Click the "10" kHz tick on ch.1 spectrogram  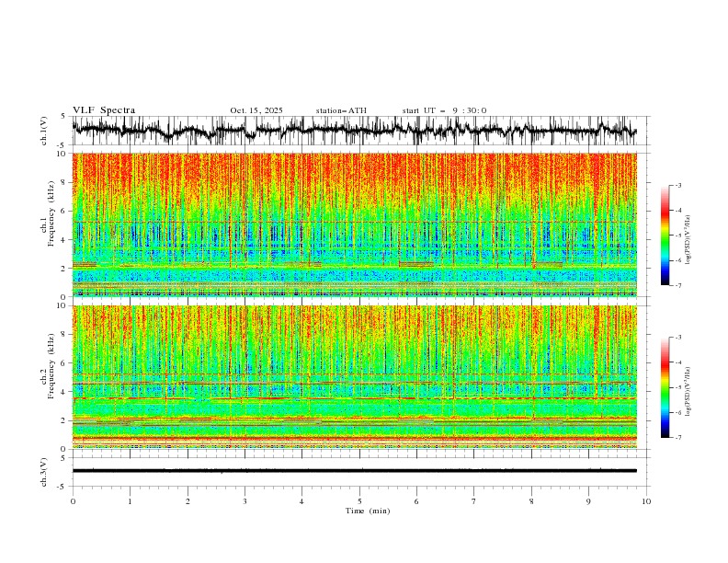coord(63,154)
